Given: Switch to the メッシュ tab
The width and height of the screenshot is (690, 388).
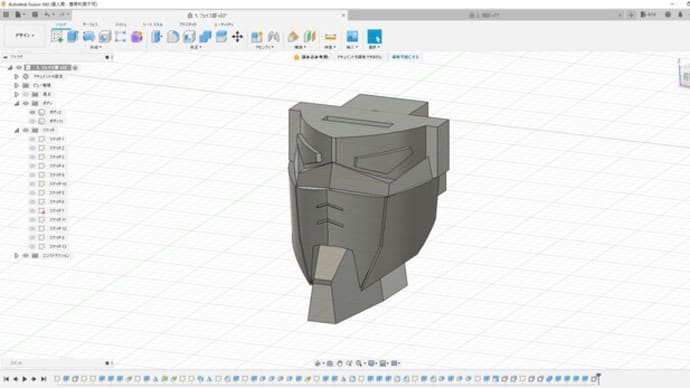Looking at the screenshot, I should pos(121,25).
